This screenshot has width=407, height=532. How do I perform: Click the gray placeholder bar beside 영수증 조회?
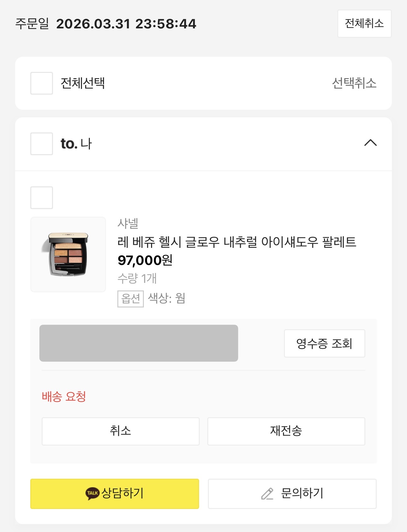click(139, 343)
